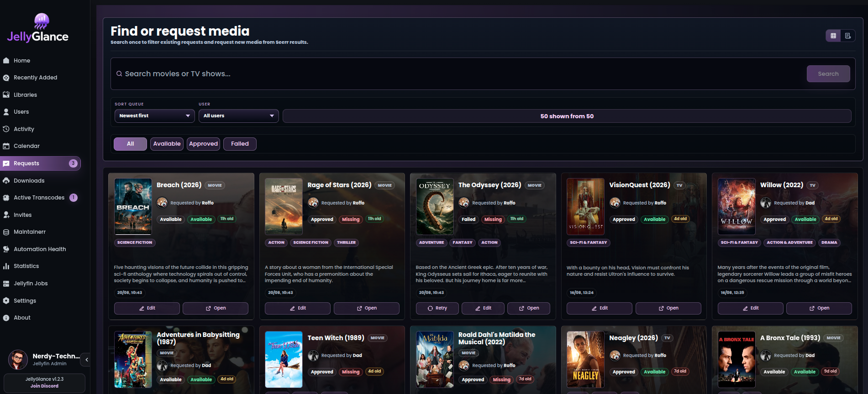Open the Activity history icon
Viewport: 868px width, 394px height.
pyautogui.click(x=6, y=129)
